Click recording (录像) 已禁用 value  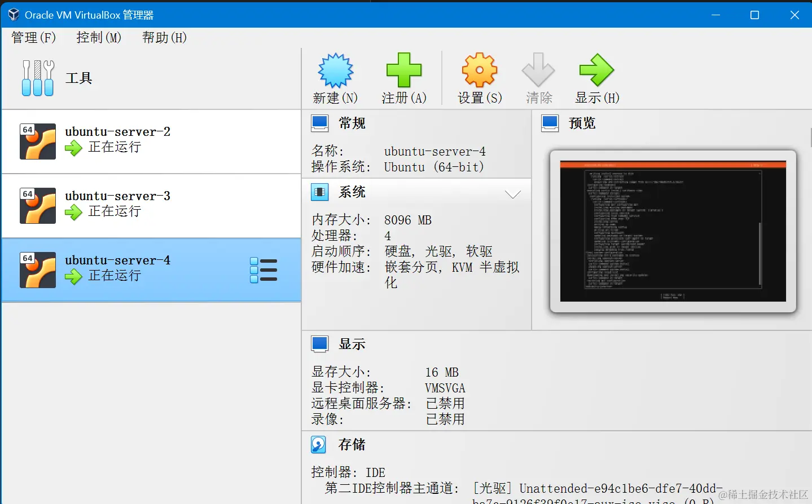[445, 419]
